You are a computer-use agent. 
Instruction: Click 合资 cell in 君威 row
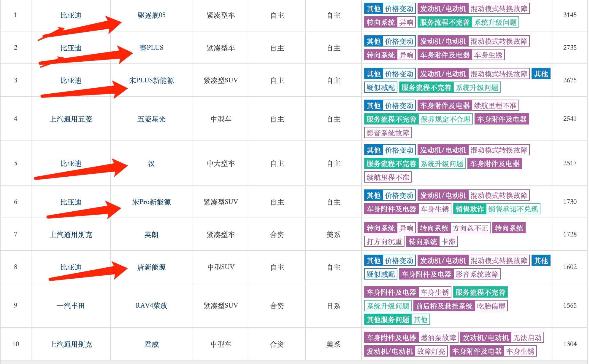277,344
